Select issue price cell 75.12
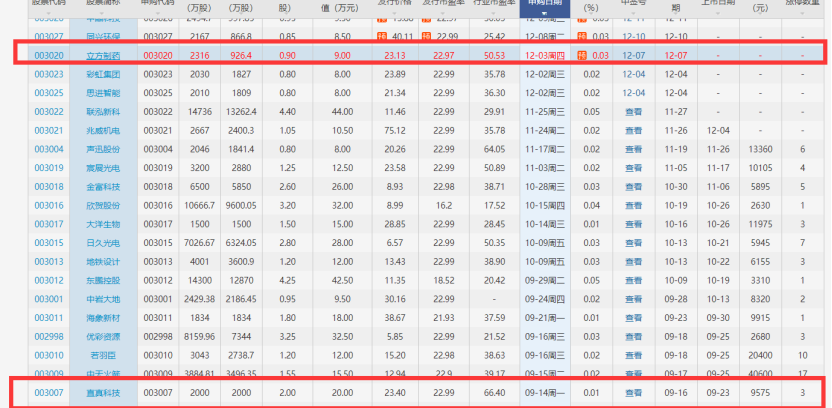This screenshot has width=832, height=408. coord(395,131)
